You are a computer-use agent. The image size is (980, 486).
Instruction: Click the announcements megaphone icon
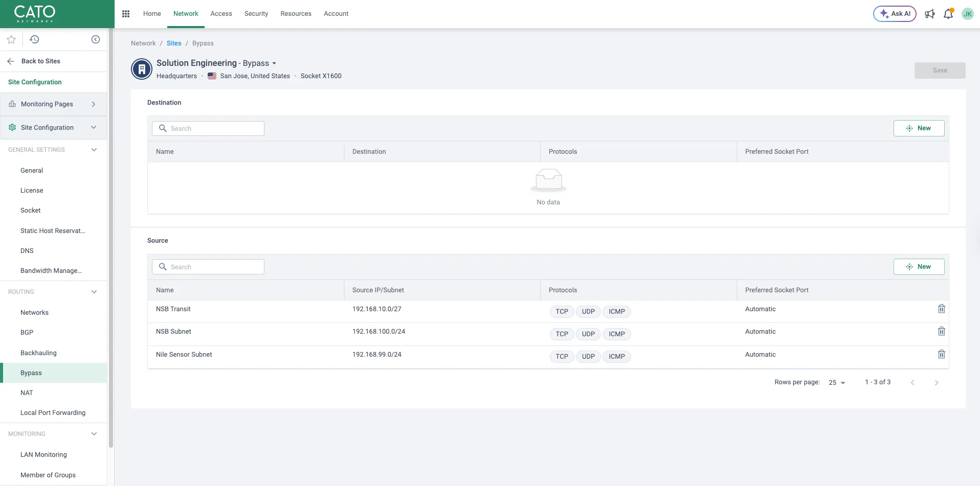(x=930, y=14)
